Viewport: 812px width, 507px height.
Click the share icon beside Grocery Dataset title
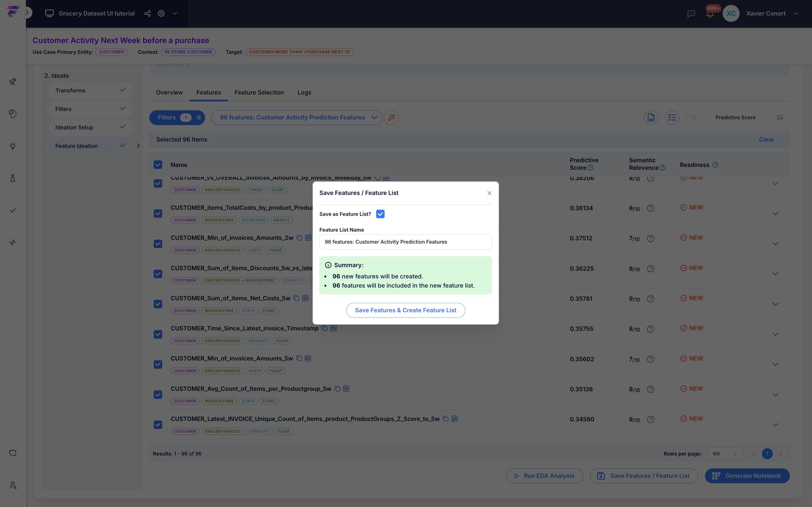(147, 13)
